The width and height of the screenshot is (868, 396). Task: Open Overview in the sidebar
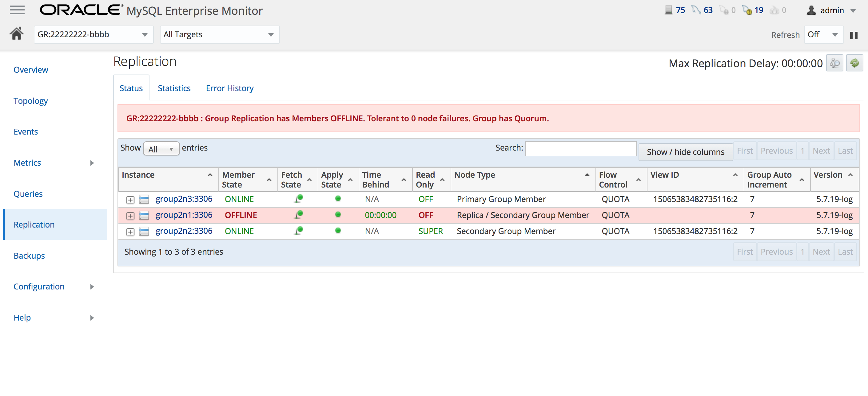[31, 70]
